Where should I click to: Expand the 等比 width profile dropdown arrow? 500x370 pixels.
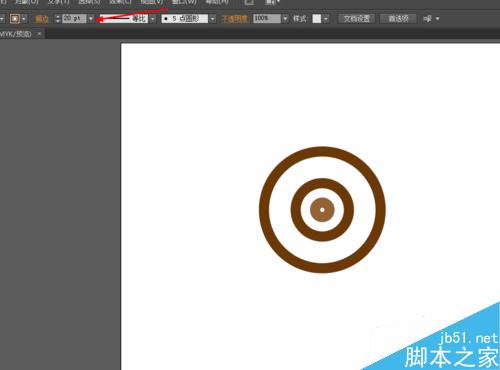tap(153, 19)
